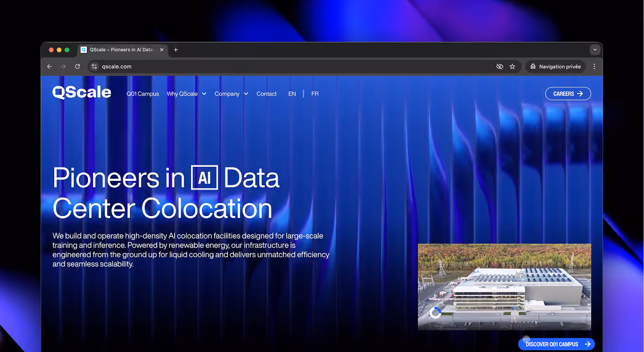The image size is (644, 352).
Task: Click the browser back arrow
Action: (x=49, y=66)
